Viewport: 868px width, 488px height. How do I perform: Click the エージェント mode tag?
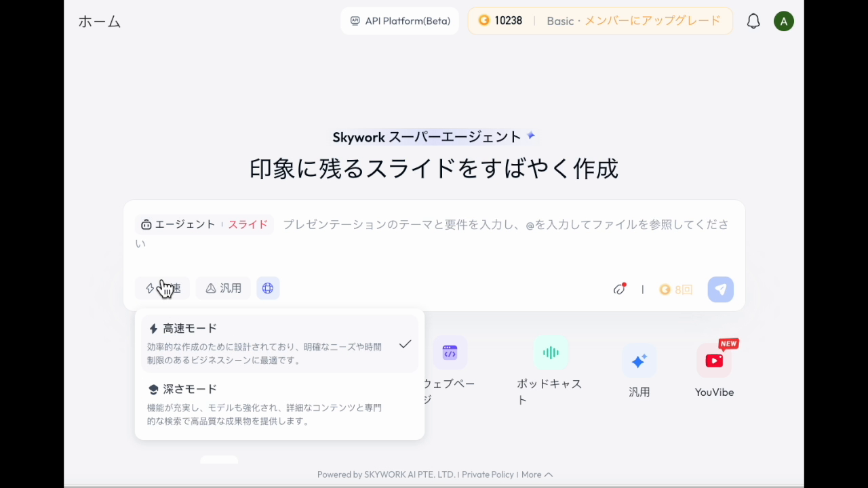(x=178, y=224)
